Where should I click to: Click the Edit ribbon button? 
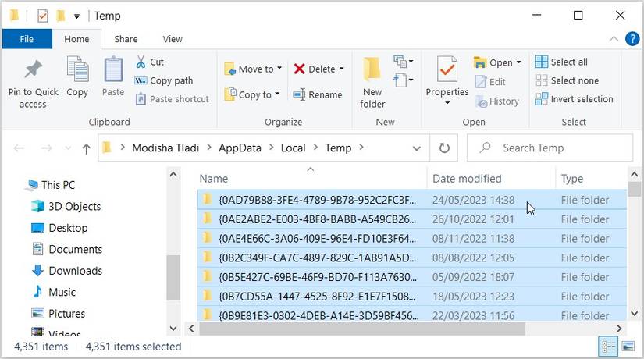click(490, 82)
